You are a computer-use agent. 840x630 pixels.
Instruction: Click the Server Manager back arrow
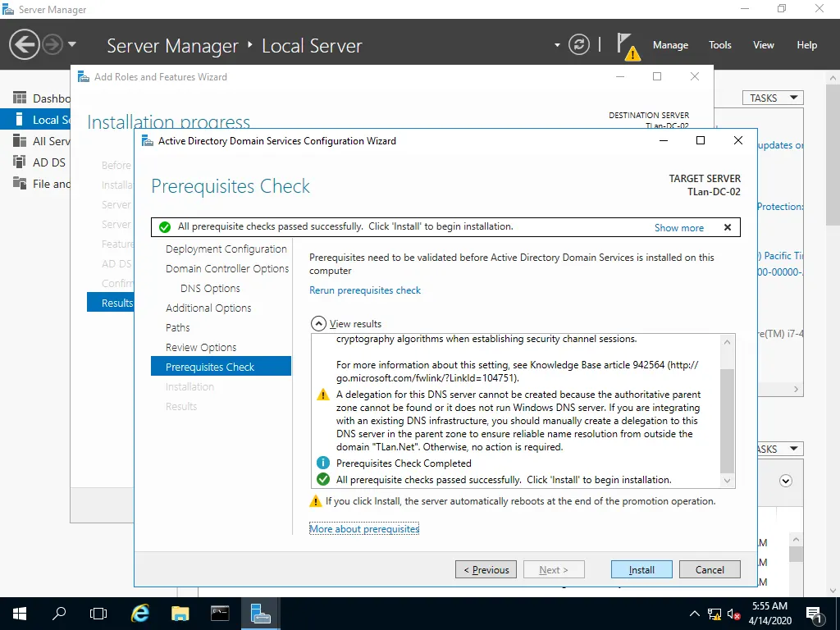pyautogui.click(x=24, y=44)
